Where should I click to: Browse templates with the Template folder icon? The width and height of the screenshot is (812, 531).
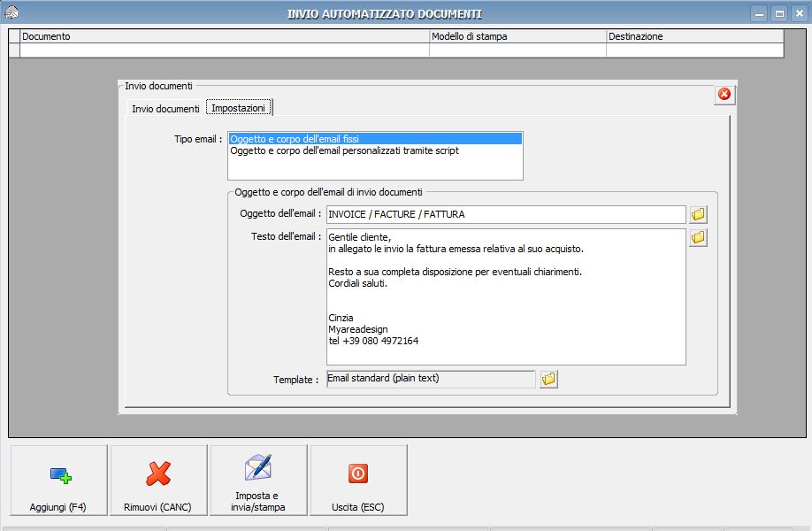549,379
